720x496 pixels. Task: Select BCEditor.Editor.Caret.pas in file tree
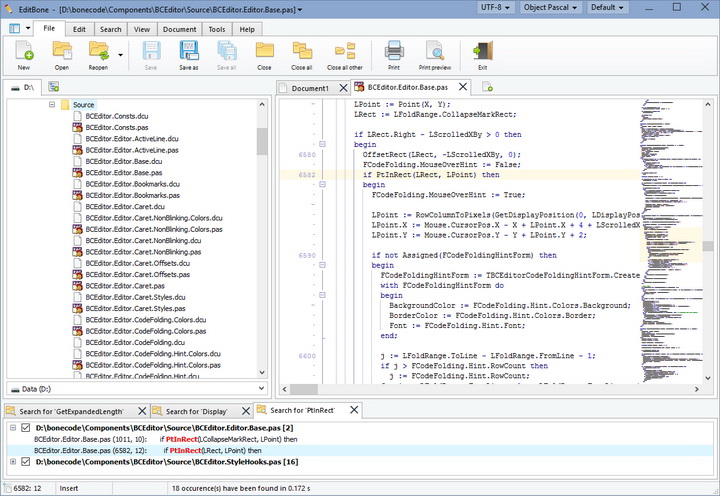pyautogui.click(x=124, y=285)
